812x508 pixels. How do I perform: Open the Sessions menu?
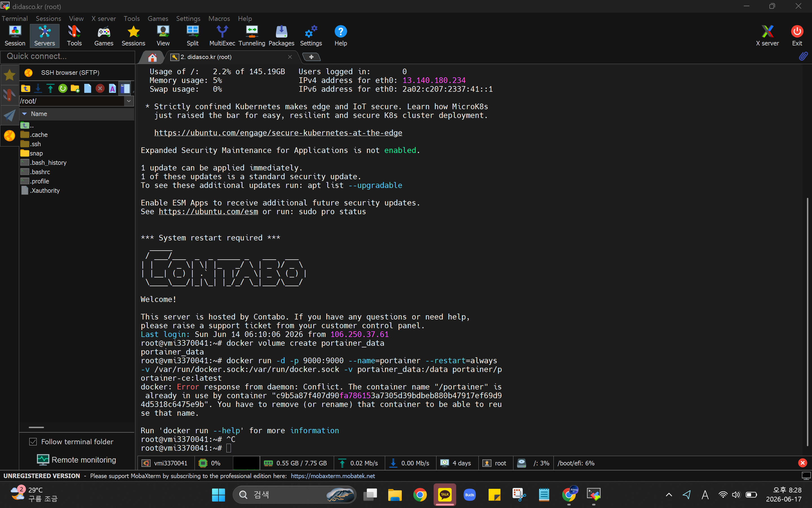[48, 18]
